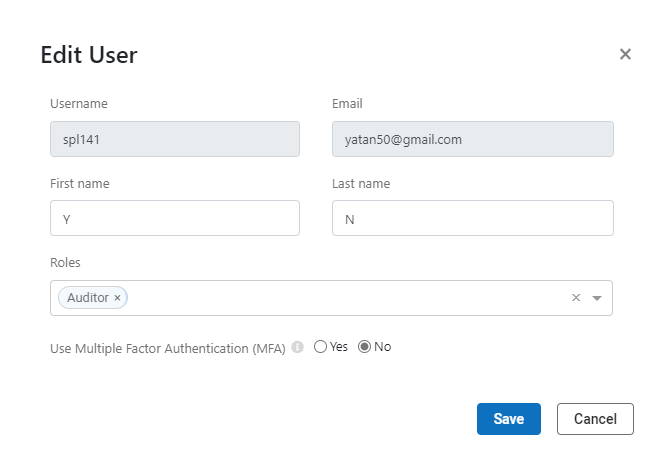Image resolution: width=668 pixels, height=473 pixels.
Task: Click the Use Multiple Factor Authentication label
Action: click(167, 349)
